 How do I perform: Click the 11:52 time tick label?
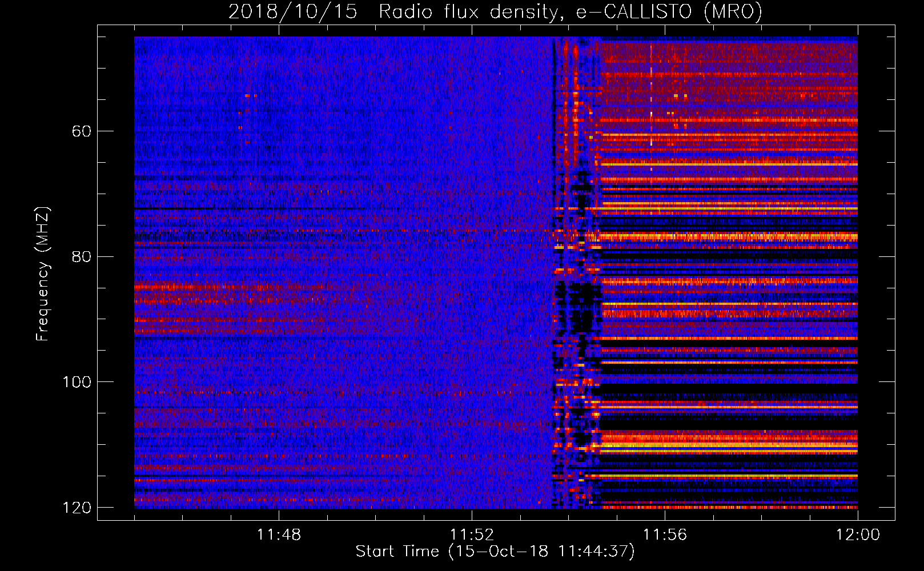472,535
